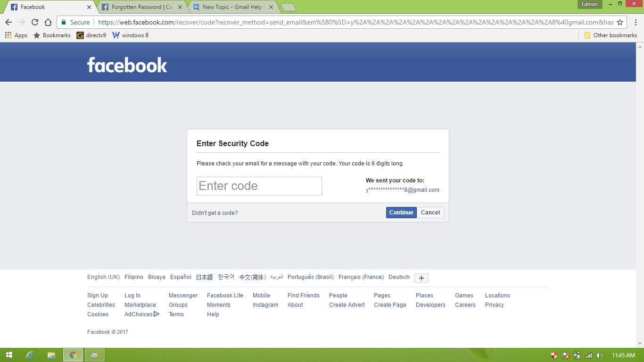Open the Windows Start button
The image size is (644, 362).
pyautogui.click(x=9, y=355)
